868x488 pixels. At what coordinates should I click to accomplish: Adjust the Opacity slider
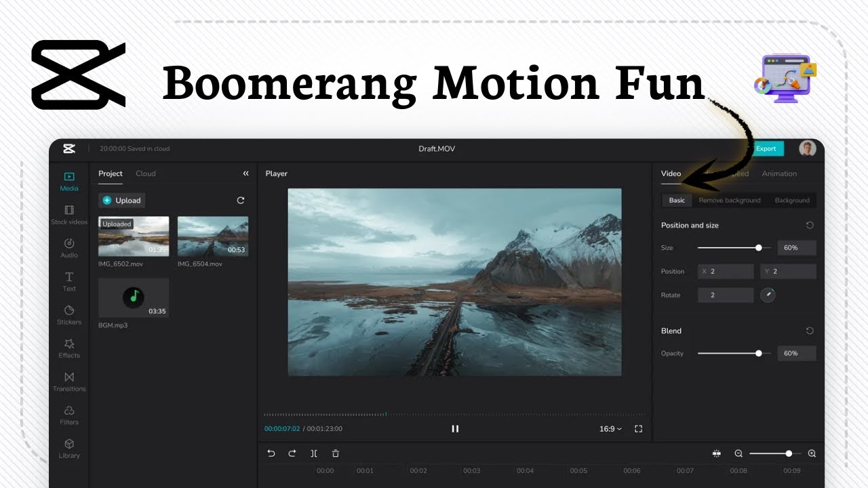pos(733,353)
